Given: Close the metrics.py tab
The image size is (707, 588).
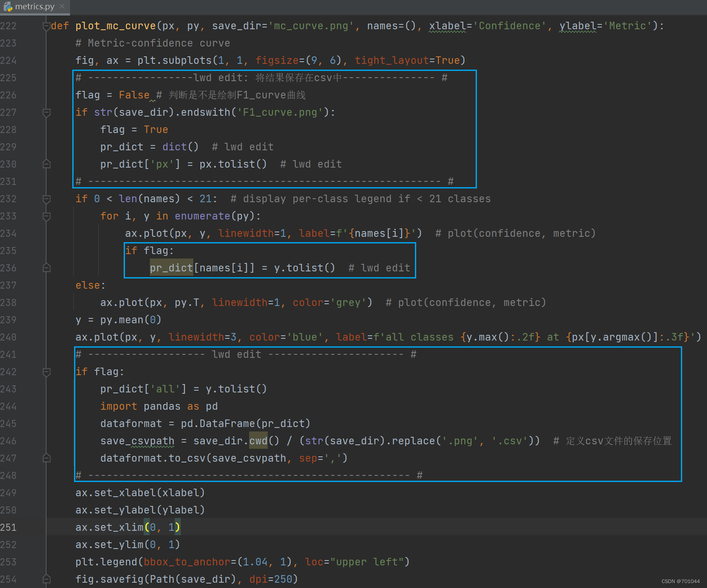Looking at the screenshot, I should pyautogui.click(x=62, y=6).
